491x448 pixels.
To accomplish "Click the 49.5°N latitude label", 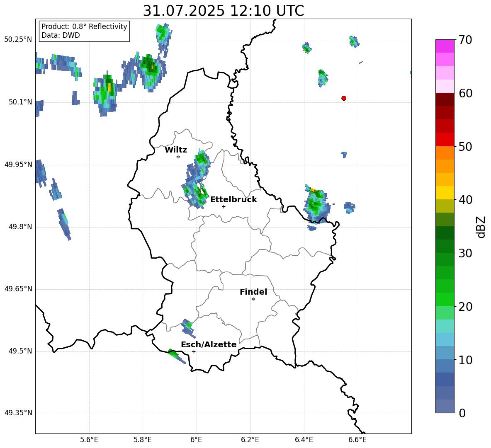I will tap(21, 351).
